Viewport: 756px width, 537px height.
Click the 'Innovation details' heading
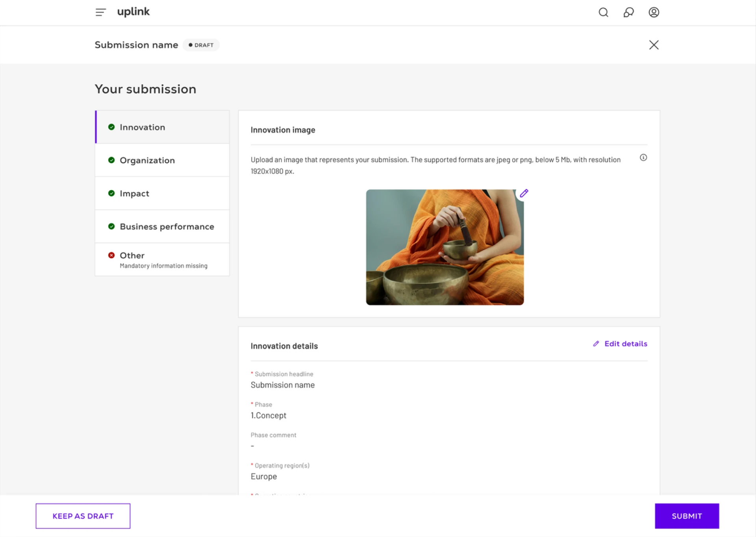coord(284,346)
